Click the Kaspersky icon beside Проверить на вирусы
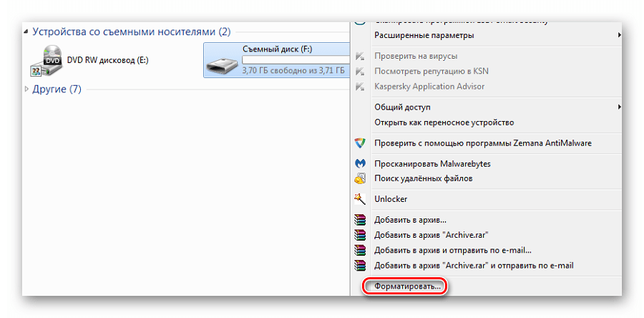 tap(360, 56)
